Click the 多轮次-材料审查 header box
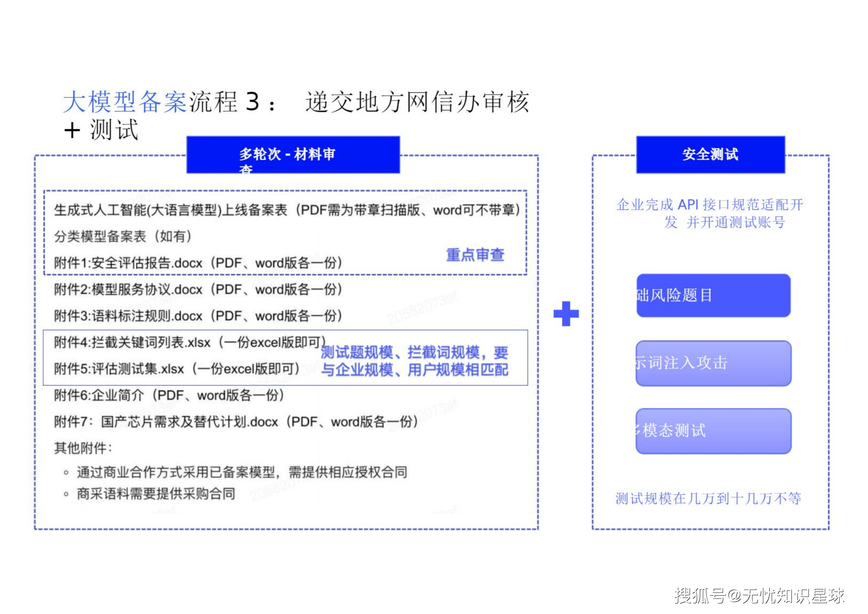 click(293, 155)
